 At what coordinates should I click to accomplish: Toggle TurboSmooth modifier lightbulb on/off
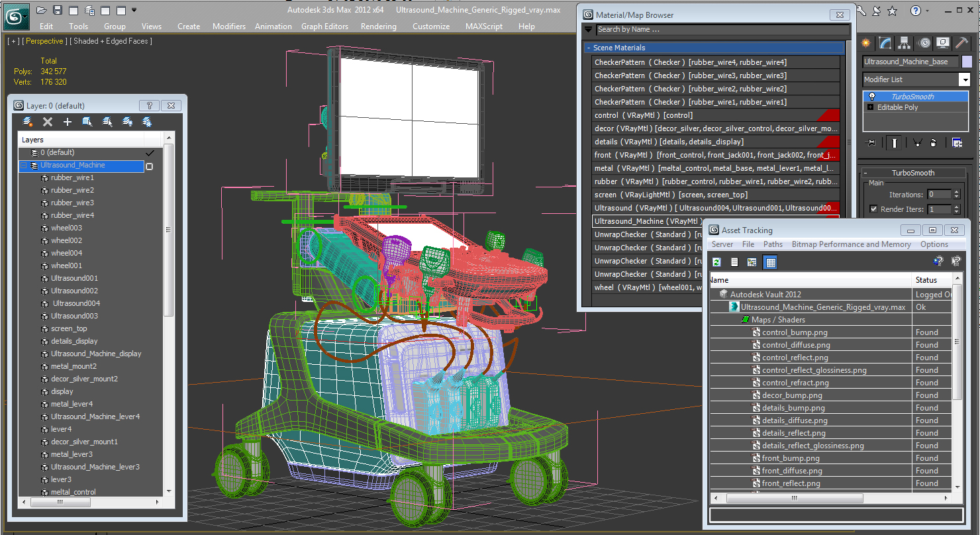[871, 97]
